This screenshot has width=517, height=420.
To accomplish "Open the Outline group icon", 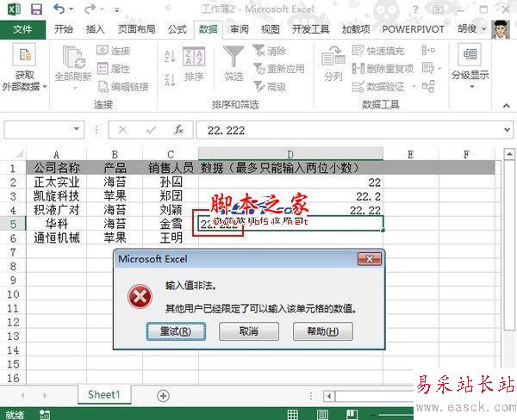I will click(x=470, y=55).
